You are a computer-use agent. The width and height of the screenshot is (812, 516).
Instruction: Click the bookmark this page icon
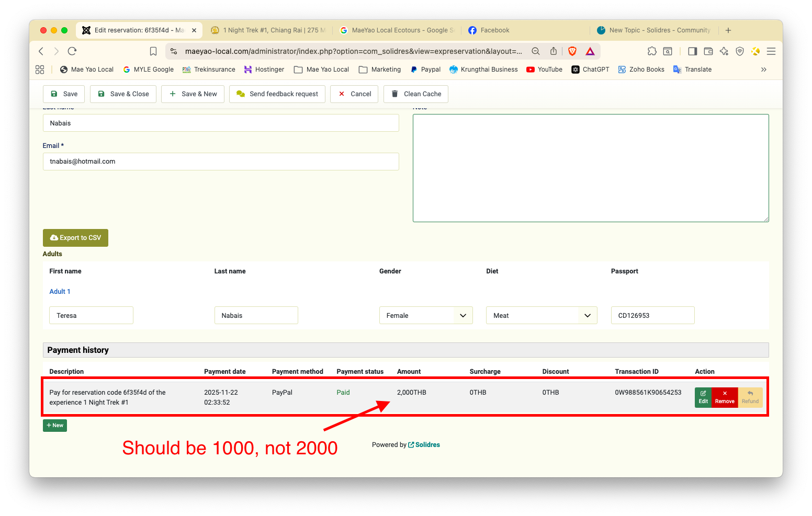click(153, 51)
